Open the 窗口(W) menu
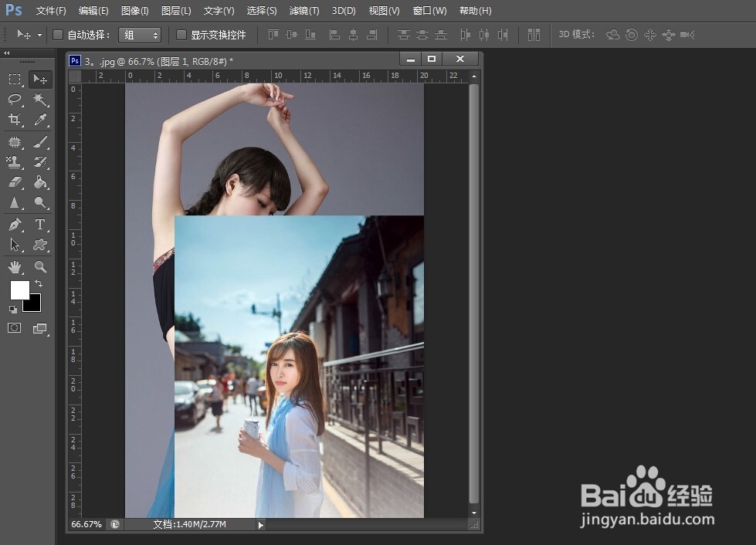Screen dimensions: 756x545 click(430, 11)
